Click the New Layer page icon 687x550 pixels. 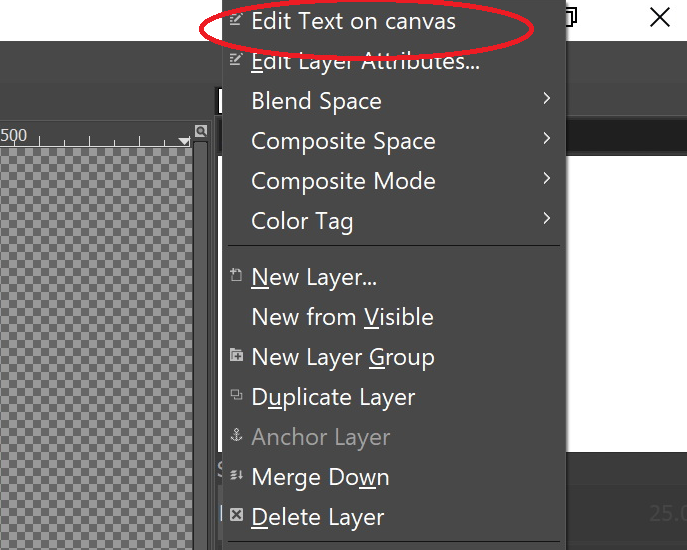click(236, 276)
